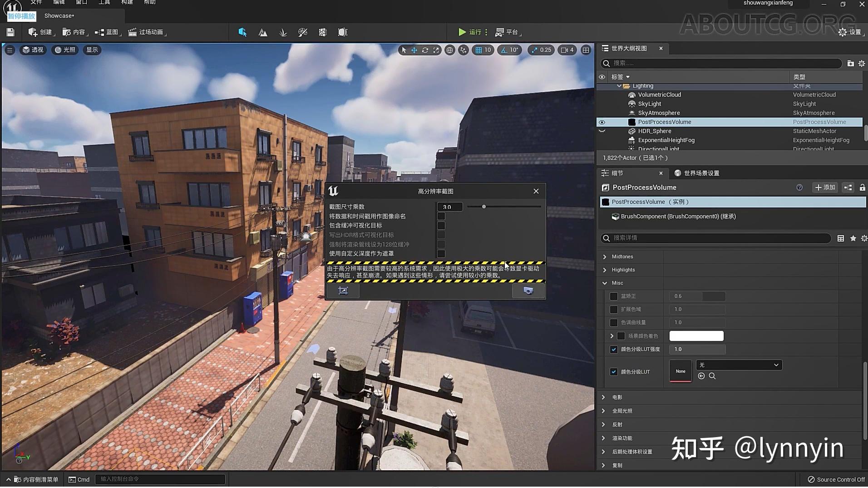The image size is (868, 488).
Task: Enable the 蓝矫正 checkbox
Action: click(614, 296)
